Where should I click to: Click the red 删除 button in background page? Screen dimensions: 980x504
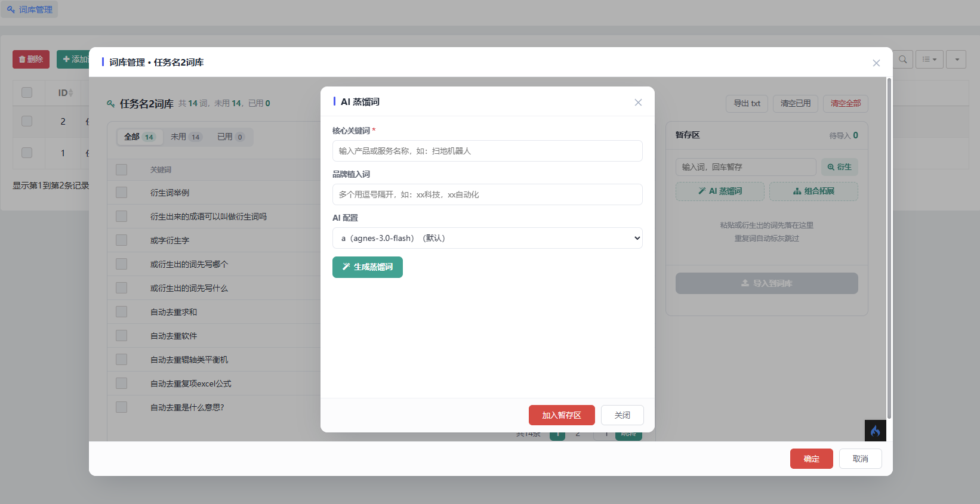(31, 59)
